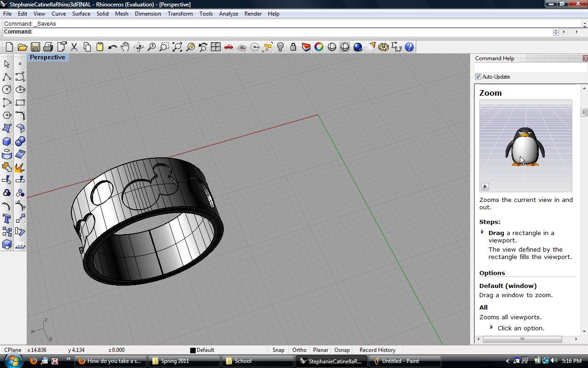The width and height of the screenshot is (588, 368).
Task: Click the CPlane status bar label
Action: click(x=13, y=350)
